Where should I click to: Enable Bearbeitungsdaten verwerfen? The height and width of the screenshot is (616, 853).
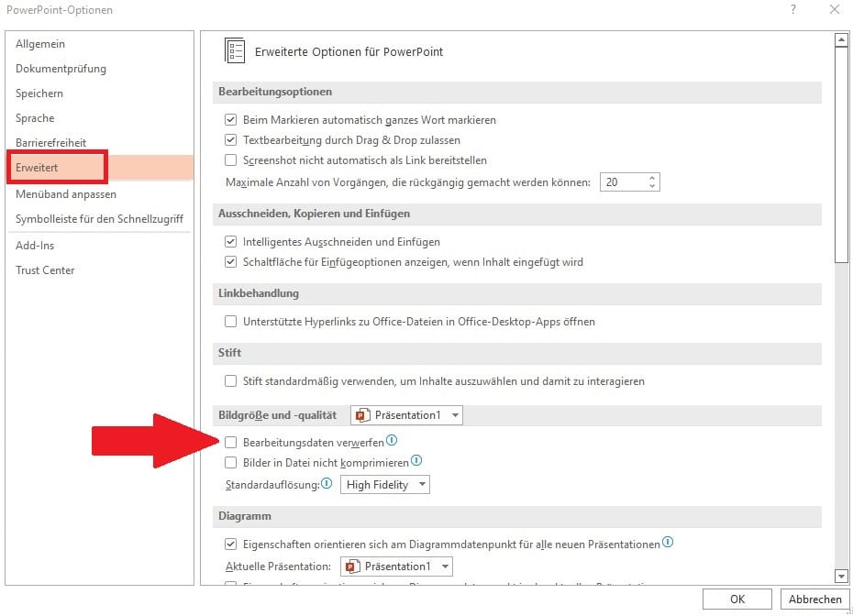click(230, 441)
